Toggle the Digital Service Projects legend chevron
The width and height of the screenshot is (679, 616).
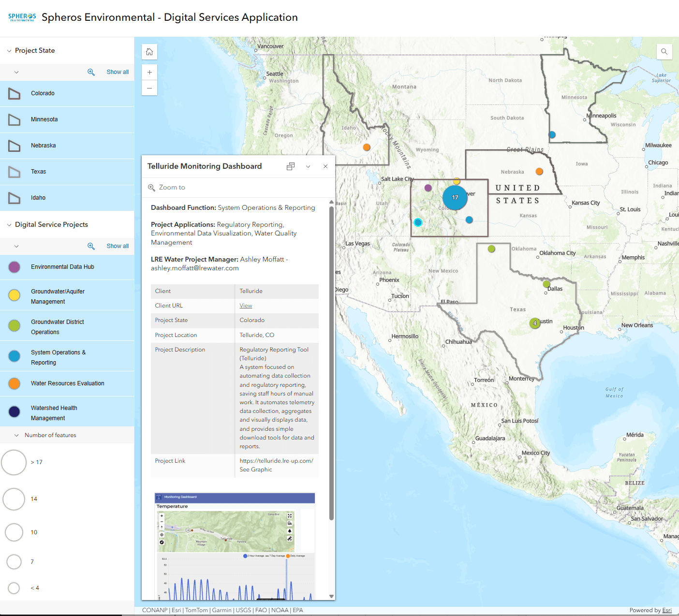pos(16,246)
